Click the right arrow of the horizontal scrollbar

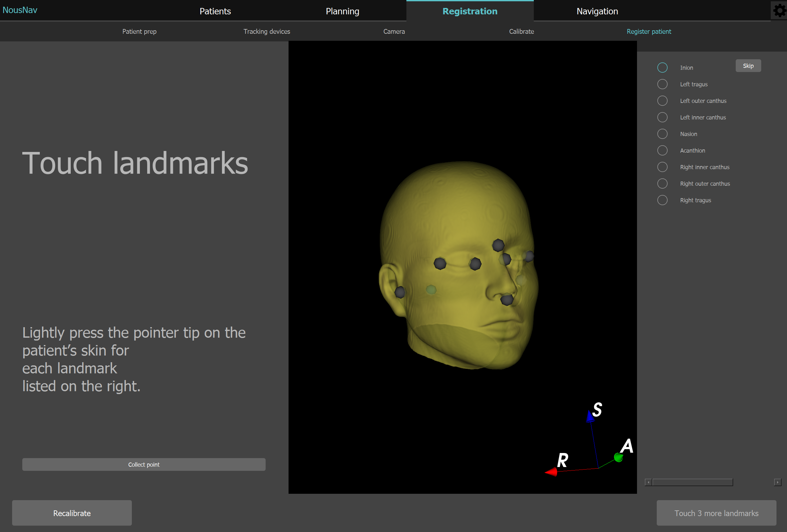[x=777, y=482]
